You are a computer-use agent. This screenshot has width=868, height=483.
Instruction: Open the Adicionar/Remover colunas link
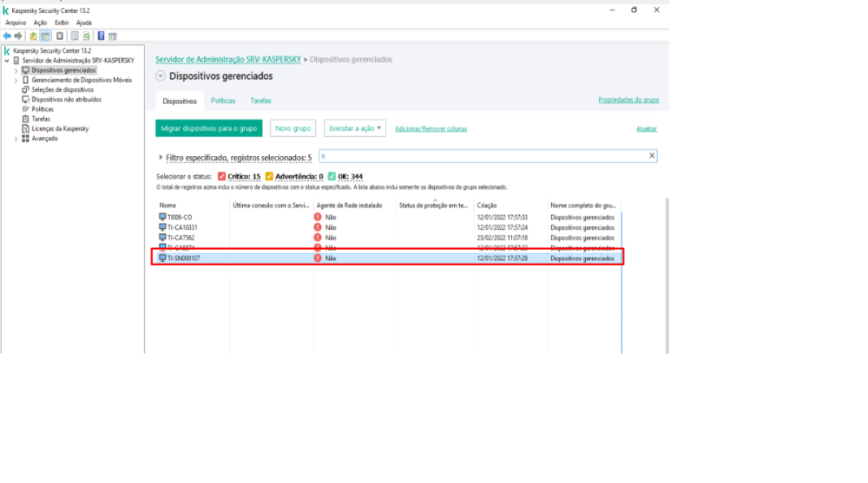pos(431,129)
